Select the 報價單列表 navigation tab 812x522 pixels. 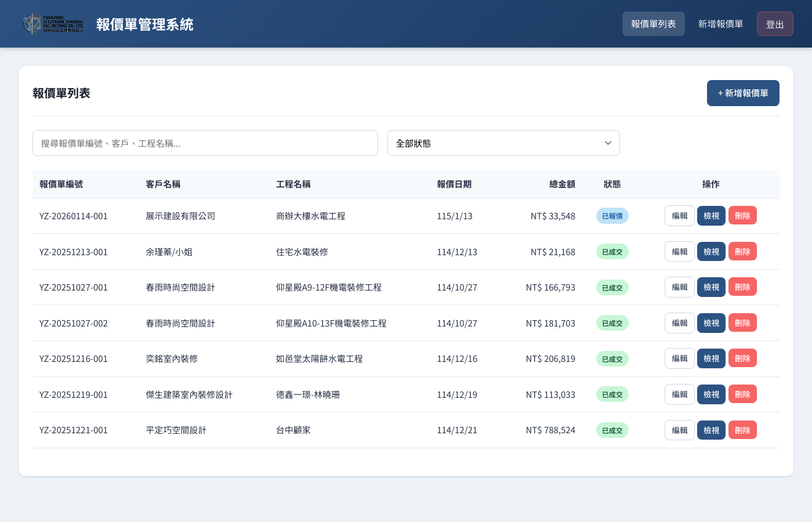(653, 24)
